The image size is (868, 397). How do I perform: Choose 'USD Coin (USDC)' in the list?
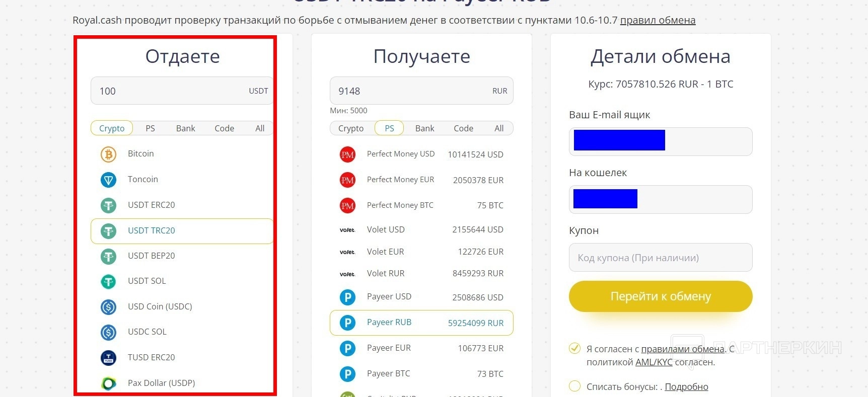pyautogui.click(x=182, y=307)
